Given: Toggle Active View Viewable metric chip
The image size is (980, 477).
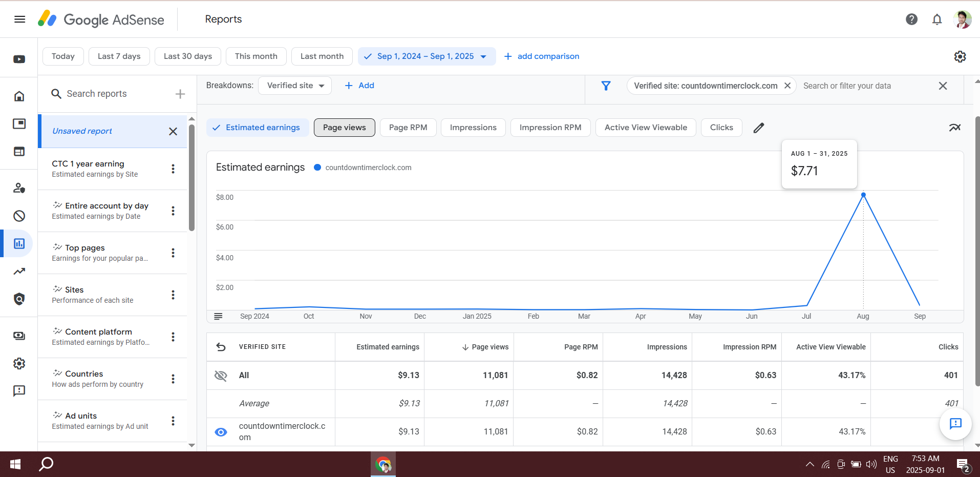Looking at the screenshot, I should pos(646,128).
